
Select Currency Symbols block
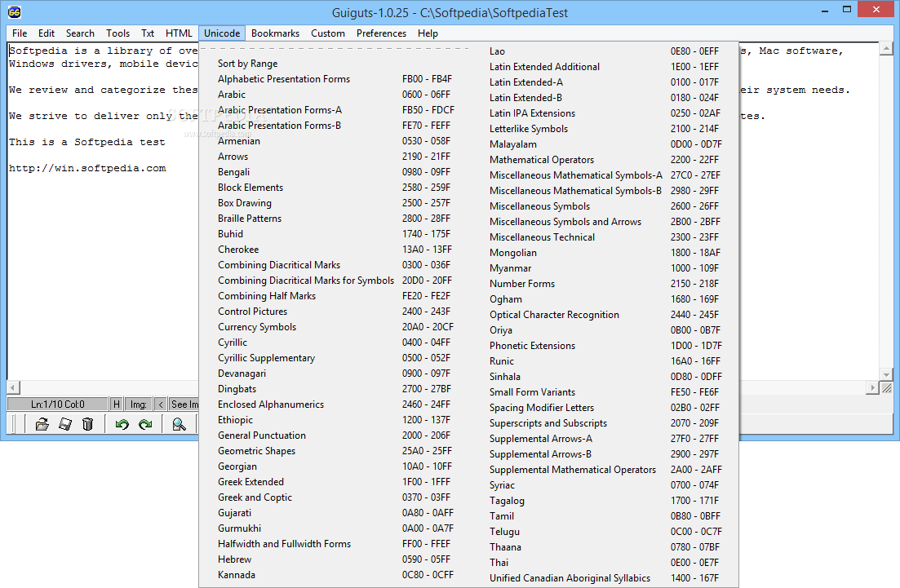337,327
